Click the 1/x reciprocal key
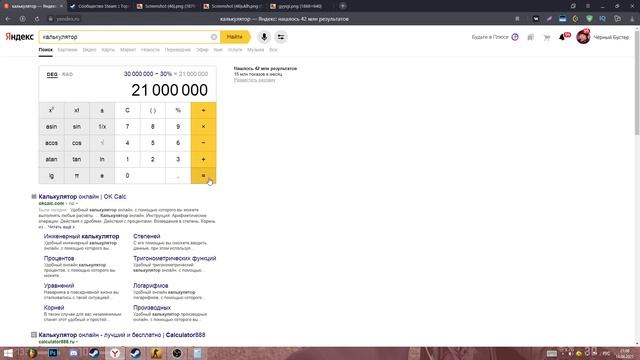Viewport: 640px width, 360px height. (102, 127)
